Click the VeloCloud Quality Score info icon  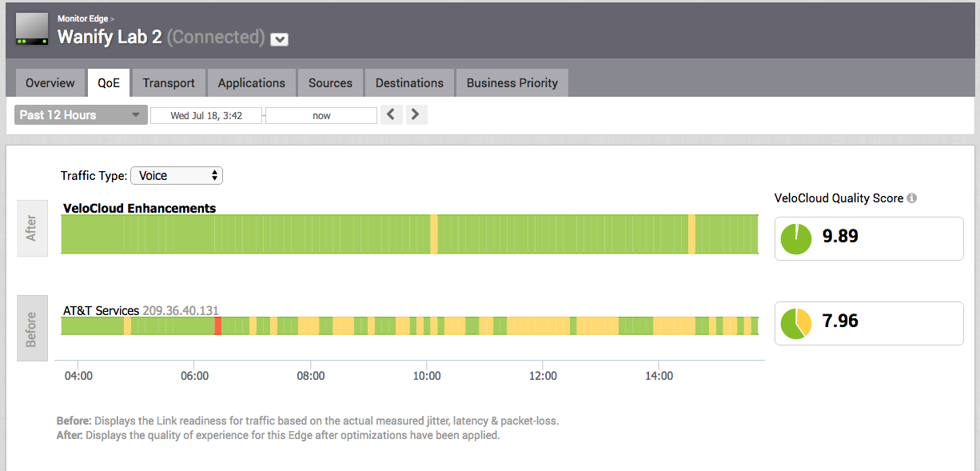pyautogui.click(x=912, y=198)
